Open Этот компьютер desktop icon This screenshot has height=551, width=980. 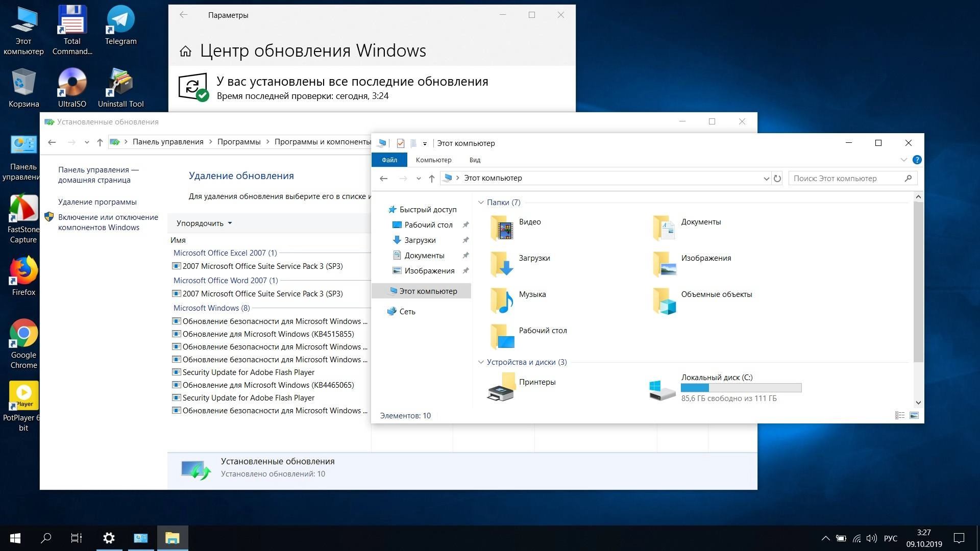pos(23,30)
